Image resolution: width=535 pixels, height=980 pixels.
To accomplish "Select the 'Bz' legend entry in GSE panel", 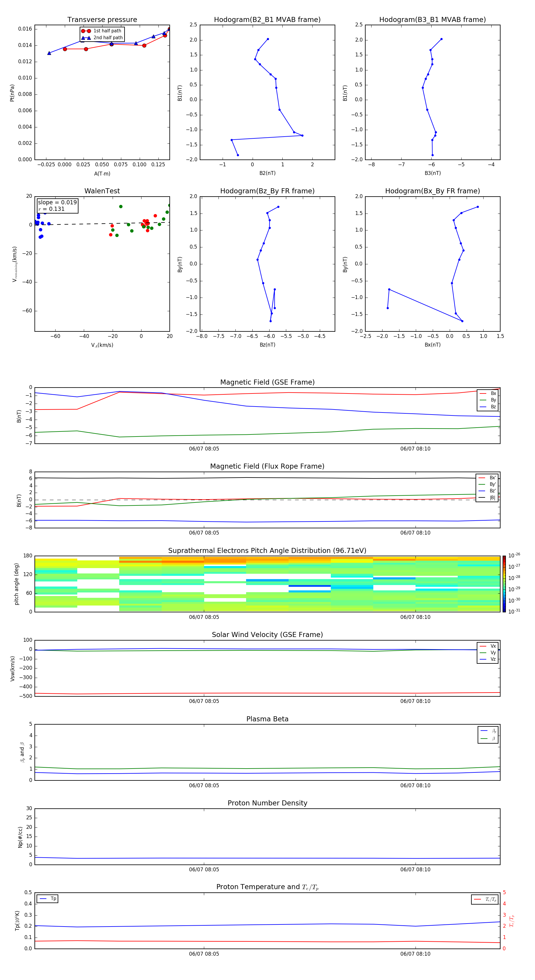I will (x=488, y=407).
